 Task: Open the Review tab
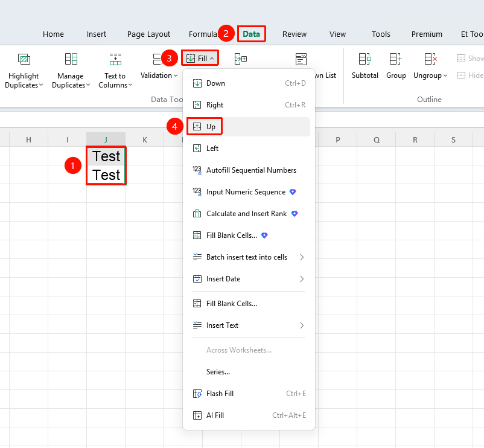click(x=295, y=34)
